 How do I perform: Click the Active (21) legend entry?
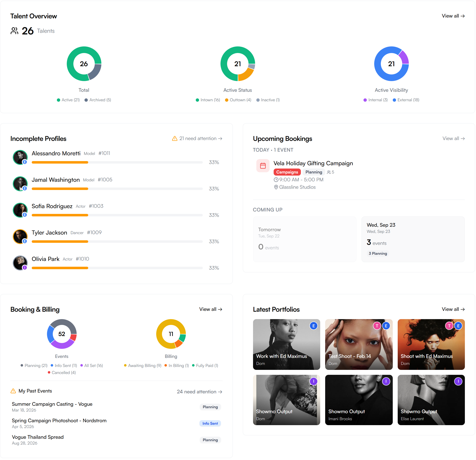pos(68,100)
